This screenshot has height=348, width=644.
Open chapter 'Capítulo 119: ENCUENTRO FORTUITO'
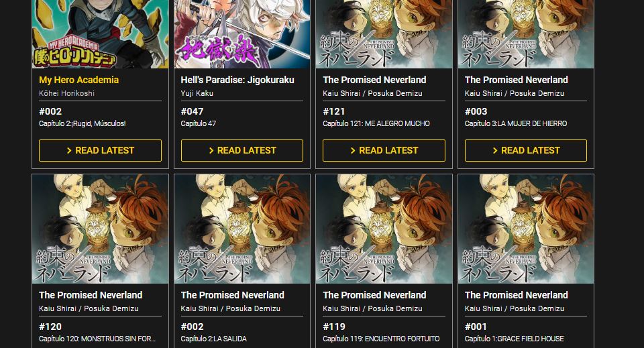pyautogui.click(x=381, y=339)
